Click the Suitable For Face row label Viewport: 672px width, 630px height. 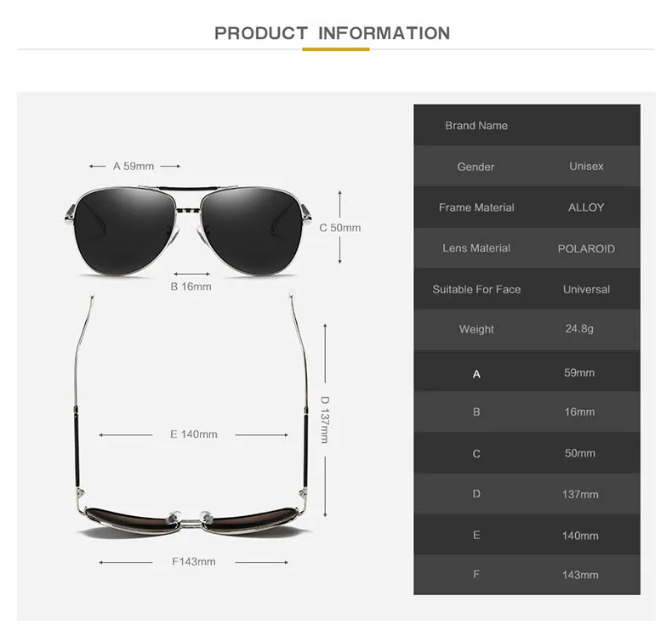[x=476, y=290]
